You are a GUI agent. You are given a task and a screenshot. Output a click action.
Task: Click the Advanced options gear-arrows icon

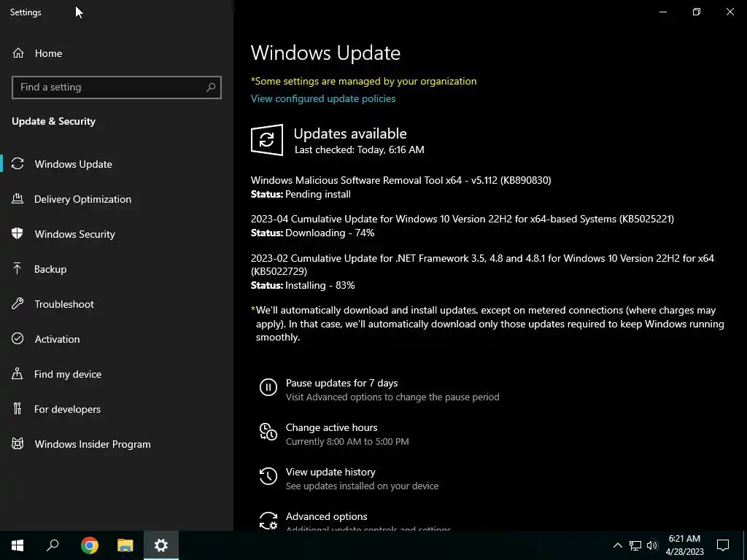[x=268, y=521]
